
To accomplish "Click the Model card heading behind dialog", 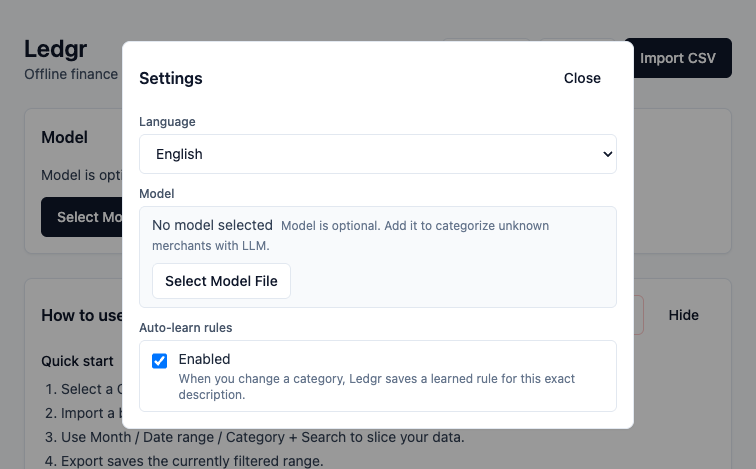I will [64, 137].
